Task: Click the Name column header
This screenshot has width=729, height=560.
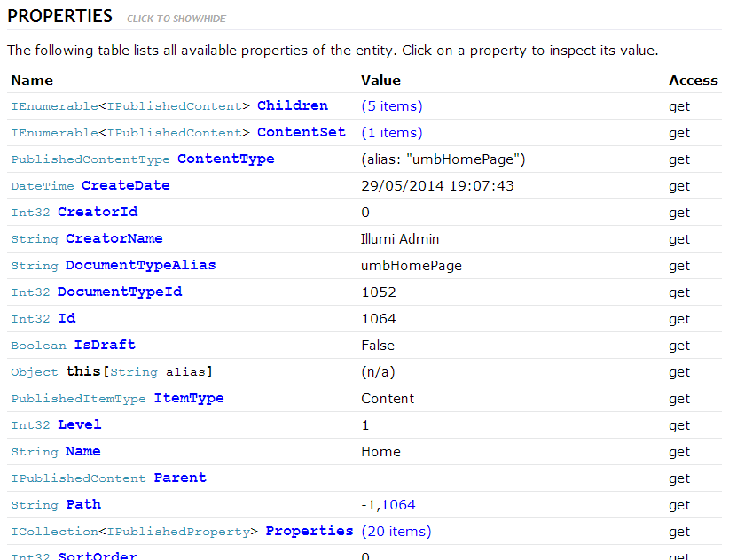Action: (x=32, y=81)
